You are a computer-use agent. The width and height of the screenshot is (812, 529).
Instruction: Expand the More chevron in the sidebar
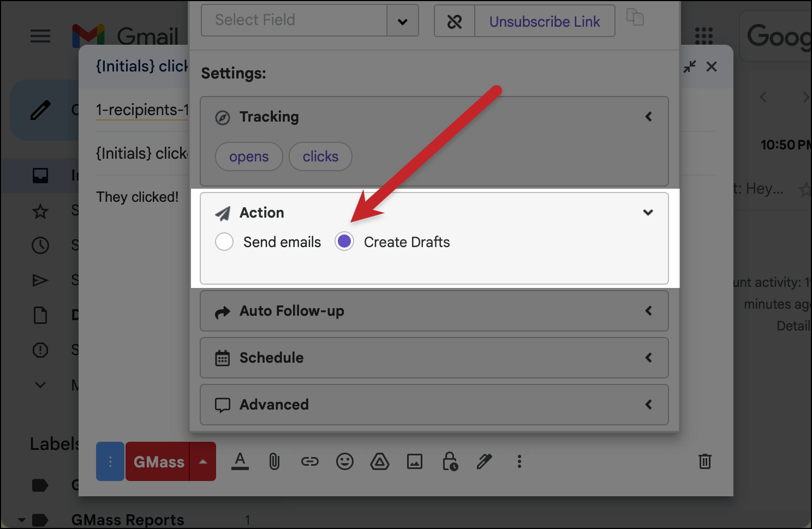40,385
